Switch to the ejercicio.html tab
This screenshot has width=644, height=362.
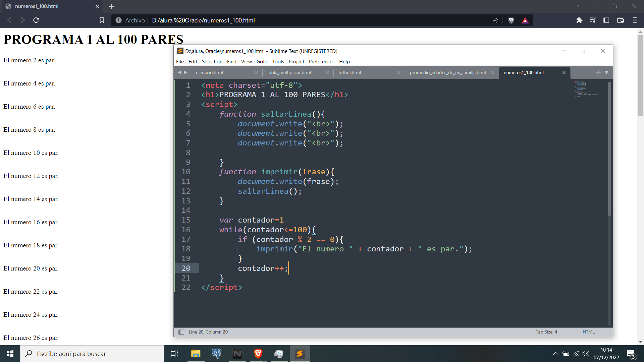pos(210,72)
